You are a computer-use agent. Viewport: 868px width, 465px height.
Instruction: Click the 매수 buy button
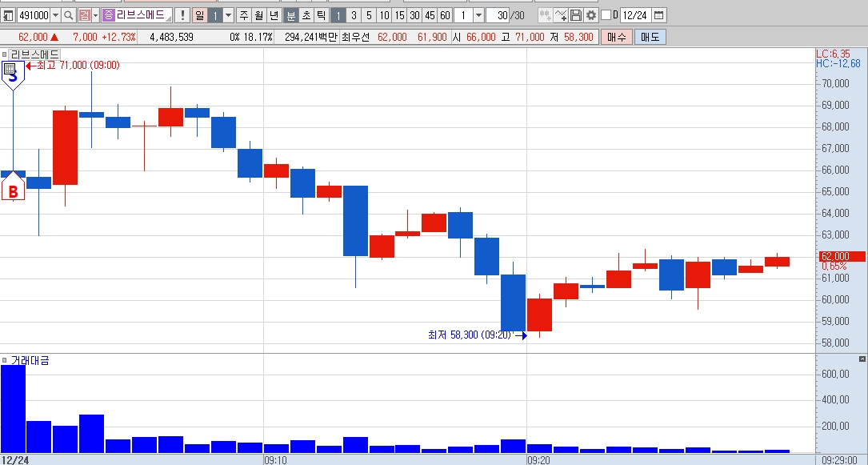[616, 37]
